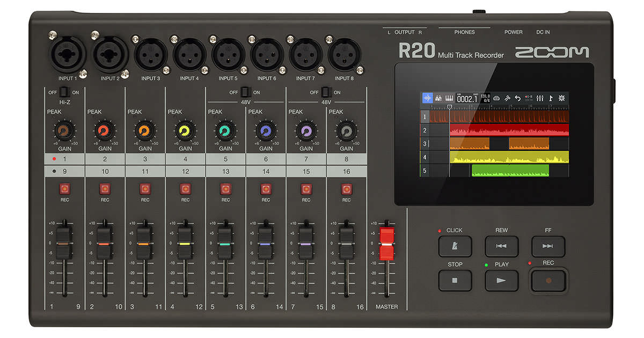Image resolution: width=644 pixels, height=338 pixels.
Task: Click the orange GAIN knob on channel 3
Action: [x=145, y=130]
